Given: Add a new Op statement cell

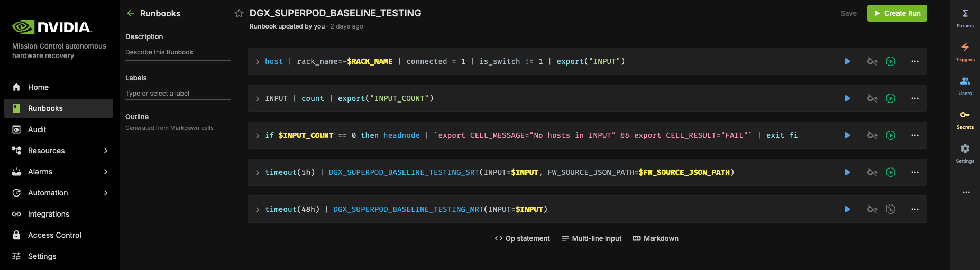Looking at the screenshot, I should pyautogui.click(x=522, y=238).
